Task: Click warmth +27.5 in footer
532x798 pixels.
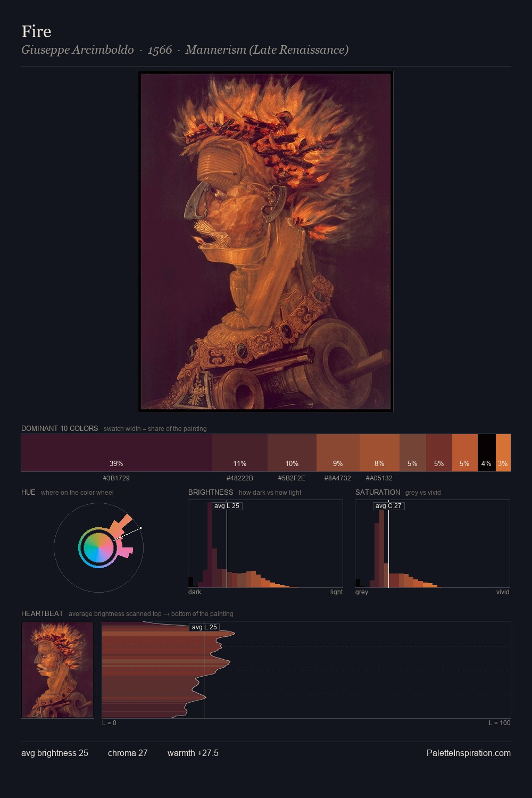Action: tap(193, 753)
